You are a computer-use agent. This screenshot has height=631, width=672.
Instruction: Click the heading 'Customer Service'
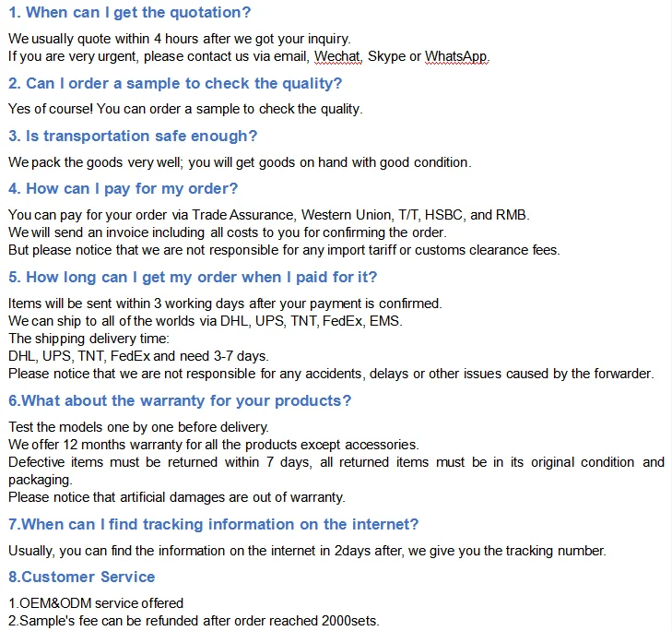pyautogui.click(x=82, y=577)
